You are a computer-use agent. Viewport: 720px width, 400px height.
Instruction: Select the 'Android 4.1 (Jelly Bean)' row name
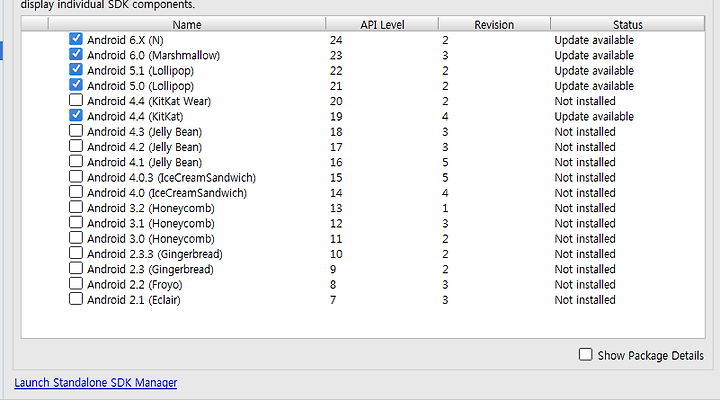pos(145,162)
